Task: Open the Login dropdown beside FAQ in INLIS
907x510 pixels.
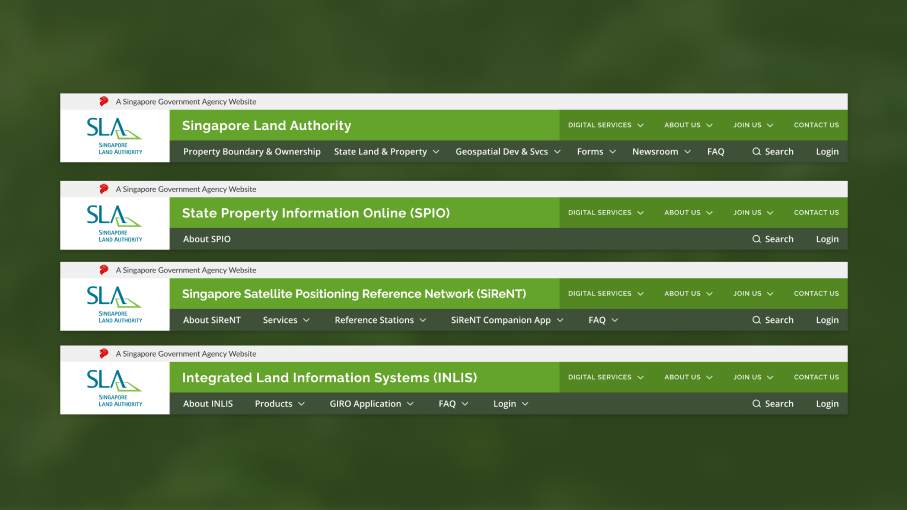Action: pos(511,404)
